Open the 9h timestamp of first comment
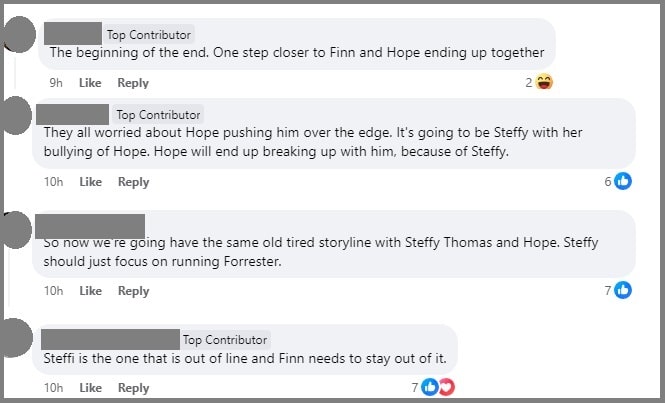The width and height of the screenshot is (665, 403). click(x=55, y=83)
